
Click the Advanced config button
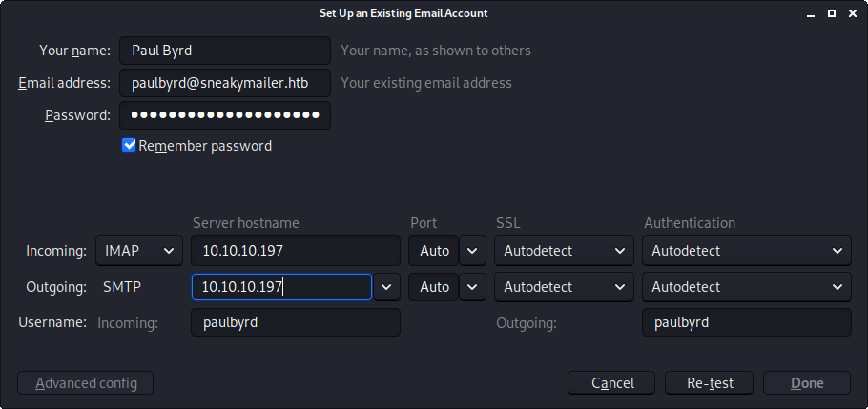pyautogui.click(x=86, y=383)
